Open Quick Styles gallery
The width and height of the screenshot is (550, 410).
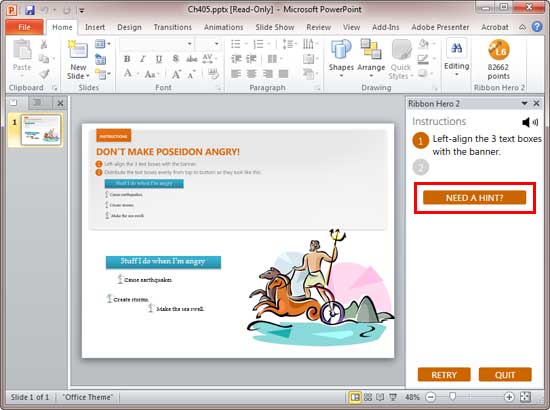(401, 59)
